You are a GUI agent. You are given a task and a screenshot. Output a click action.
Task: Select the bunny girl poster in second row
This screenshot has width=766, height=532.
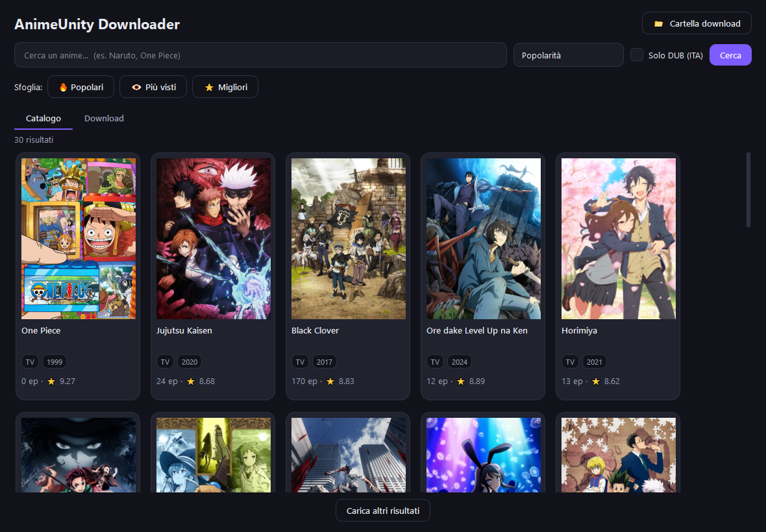[484, 455]
